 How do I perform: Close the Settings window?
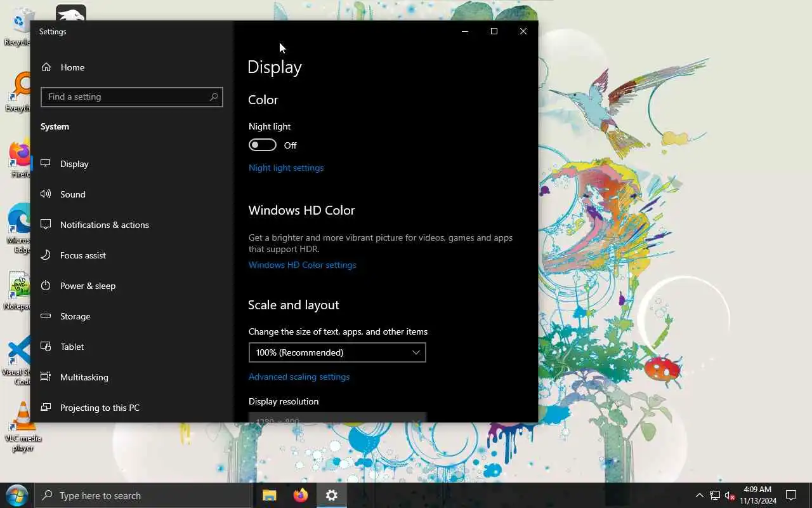tap(523, 31)
